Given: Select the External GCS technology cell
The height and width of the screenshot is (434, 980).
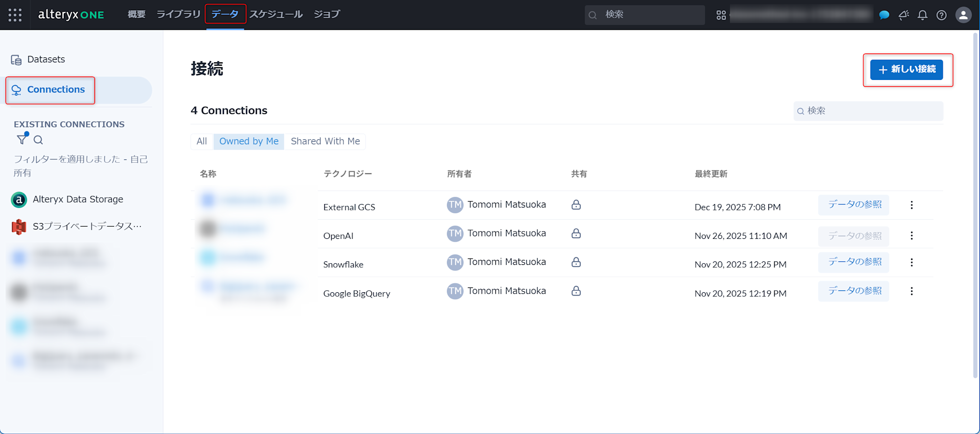Looking at the screenshot, I should click(x=349, y=207).
